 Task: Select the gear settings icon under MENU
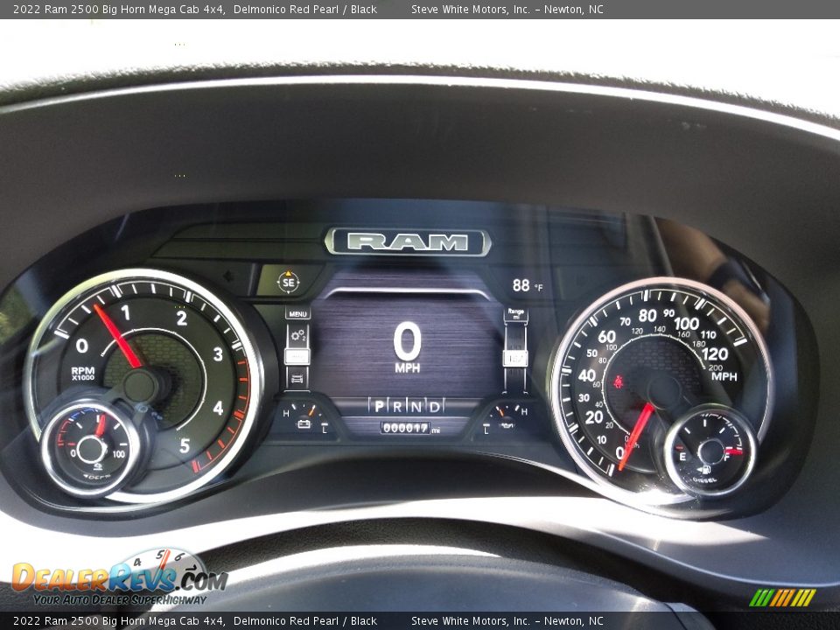click(297, 336)
